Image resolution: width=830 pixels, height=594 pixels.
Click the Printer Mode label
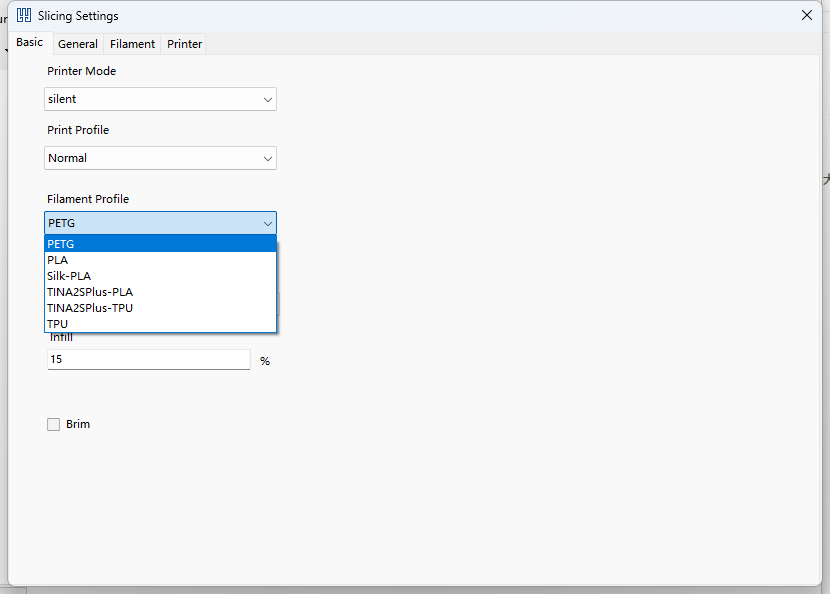(81, 72)
